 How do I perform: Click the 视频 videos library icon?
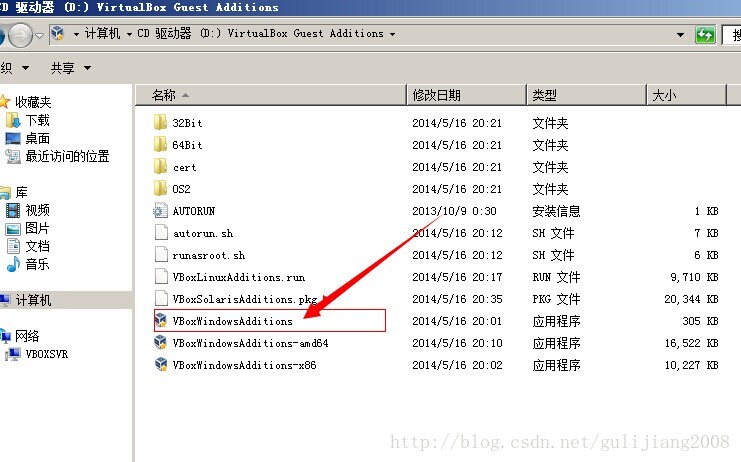(x=13, y=210)
